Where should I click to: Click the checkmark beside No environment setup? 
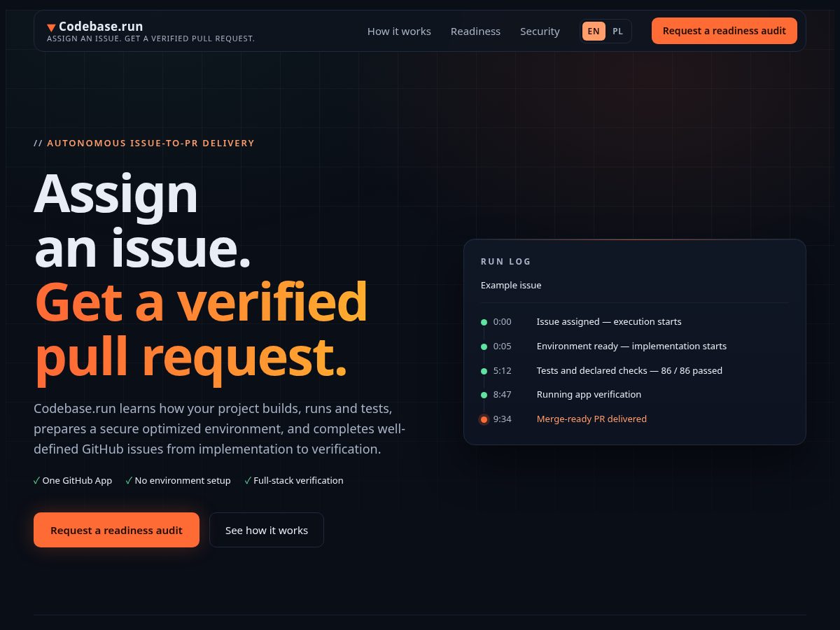(129, 480)
